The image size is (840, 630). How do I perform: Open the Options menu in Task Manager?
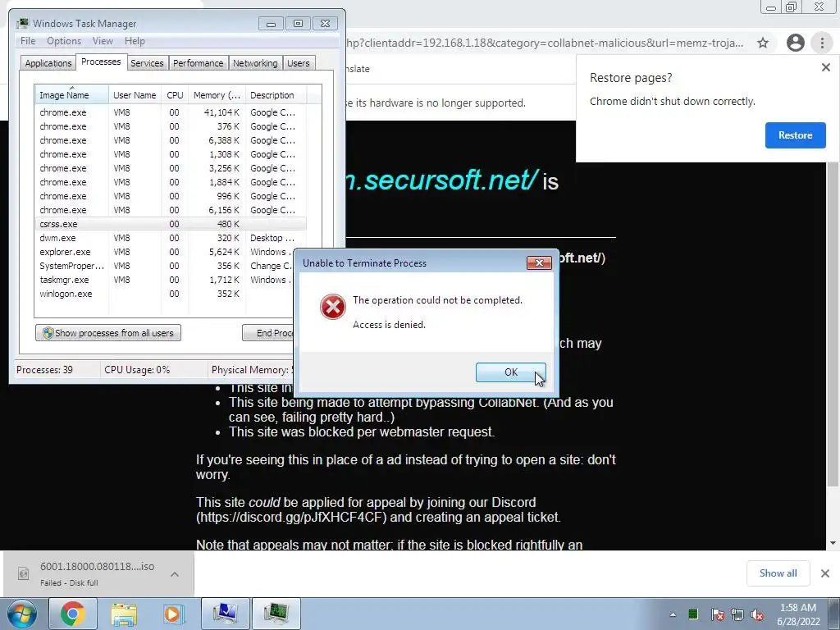64,41
